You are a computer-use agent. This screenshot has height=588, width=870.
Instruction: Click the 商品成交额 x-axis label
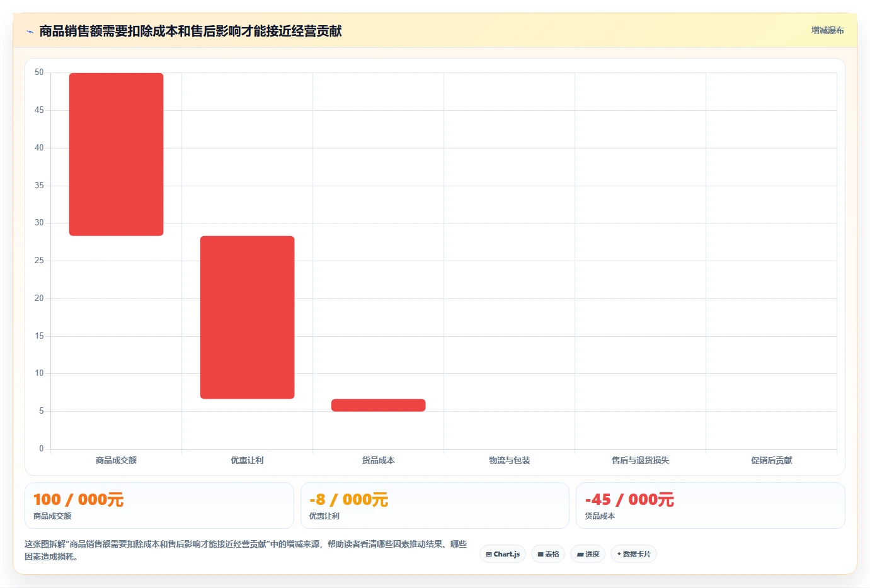pyautogui.click(x=116, y=460)
